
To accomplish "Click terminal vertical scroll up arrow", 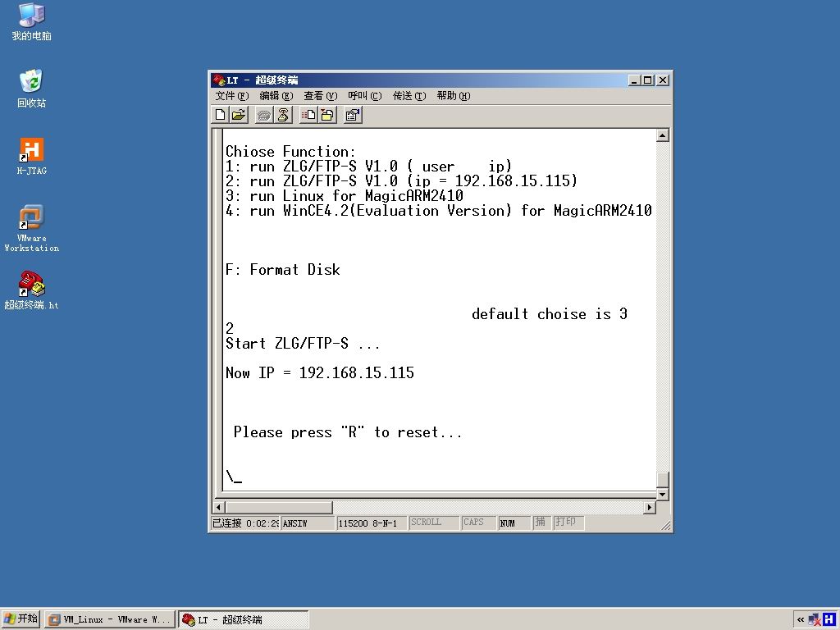I will coord(663,135).
